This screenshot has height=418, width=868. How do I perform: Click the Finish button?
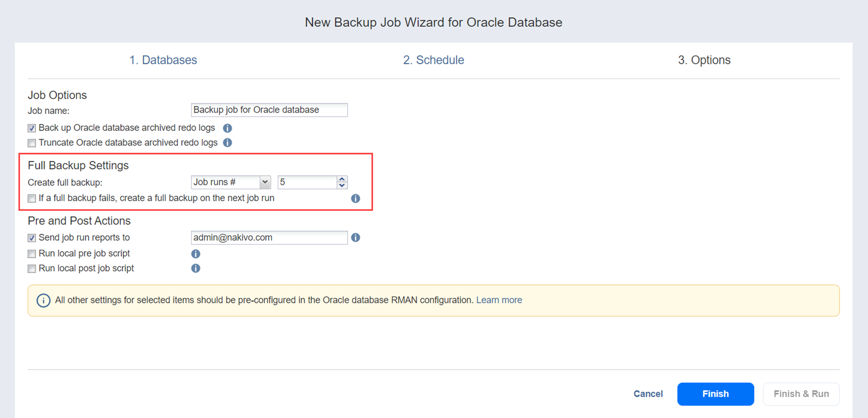[x=715, y=394]
